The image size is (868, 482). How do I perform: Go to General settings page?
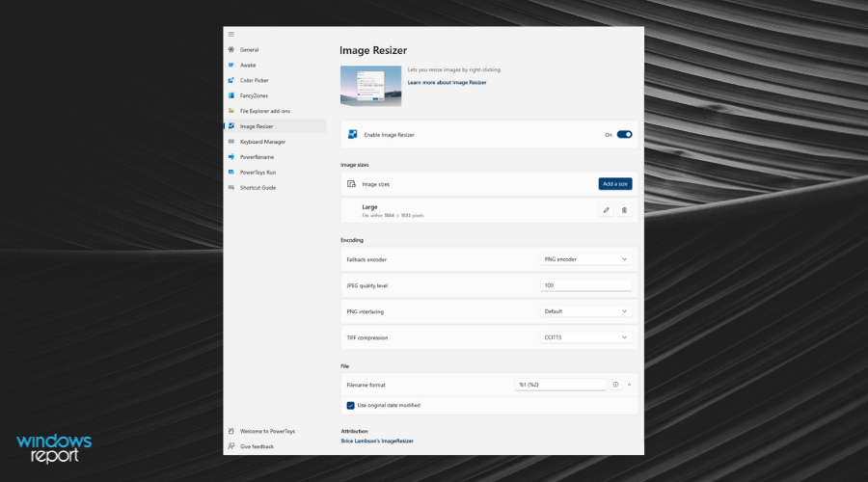click(x=249, y=50)
